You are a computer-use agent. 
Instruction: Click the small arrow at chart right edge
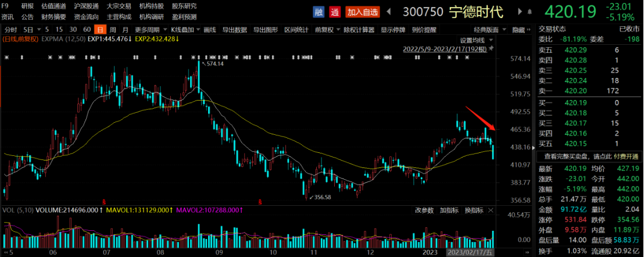[534, 147]
